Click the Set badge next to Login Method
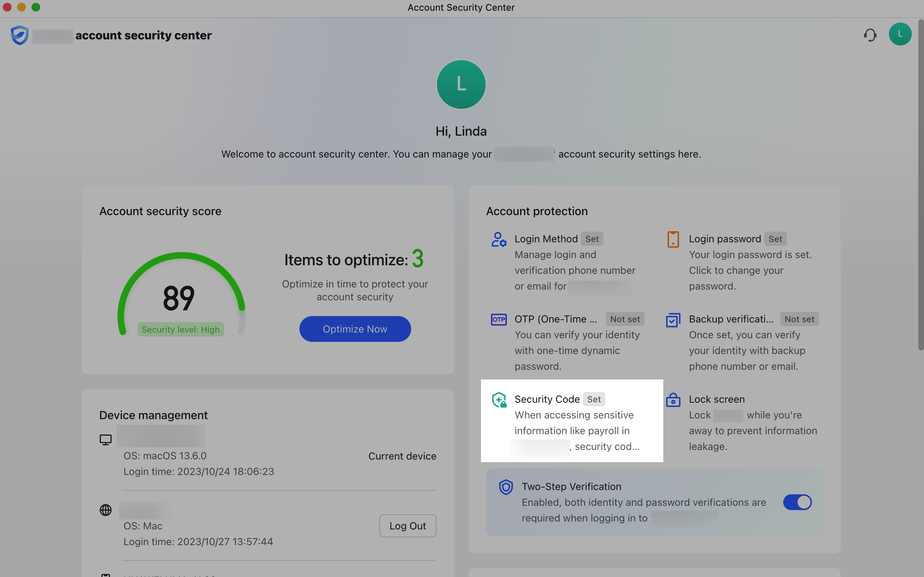 pyautogui.click(x=592, y=238)
